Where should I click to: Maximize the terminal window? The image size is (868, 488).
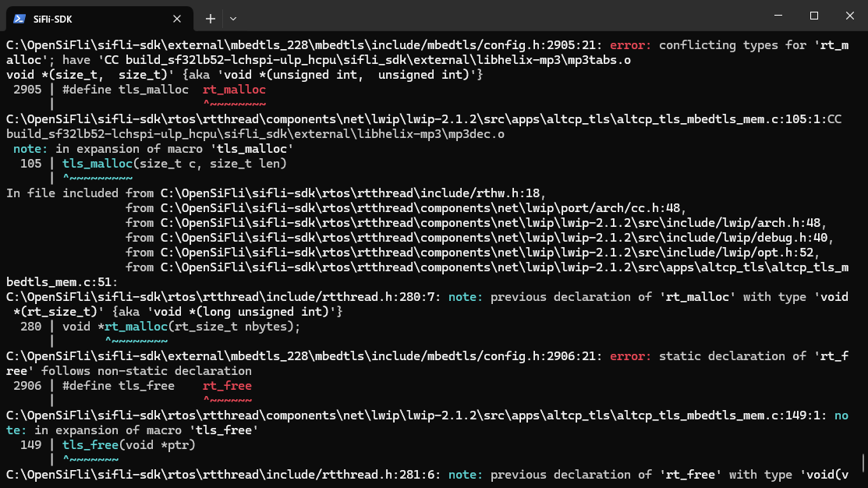(x=813, y=16)
